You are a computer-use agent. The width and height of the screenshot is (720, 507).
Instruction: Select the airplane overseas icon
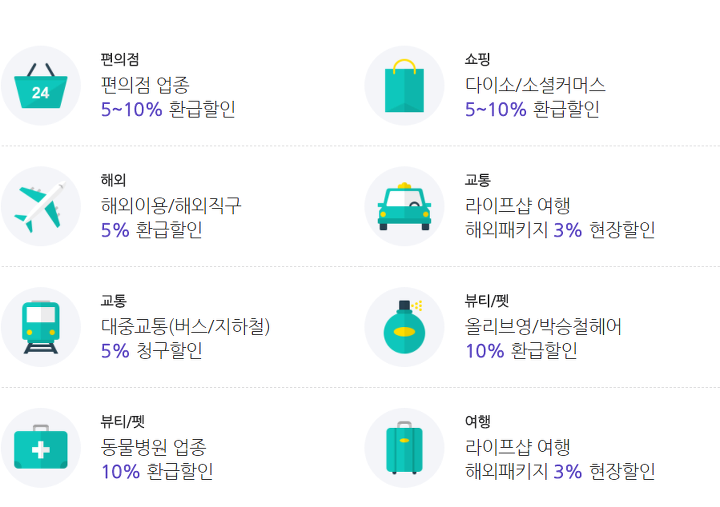pyautogui.click(x=40, y=206)
